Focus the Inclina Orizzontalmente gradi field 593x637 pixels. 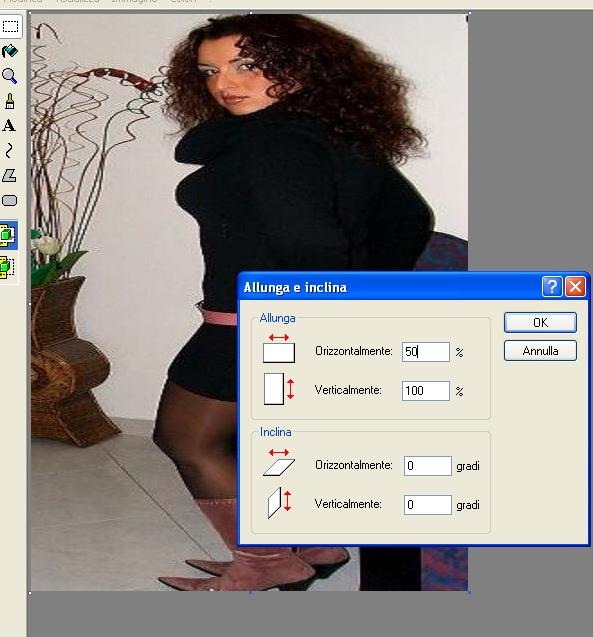[x=427, y=466]
